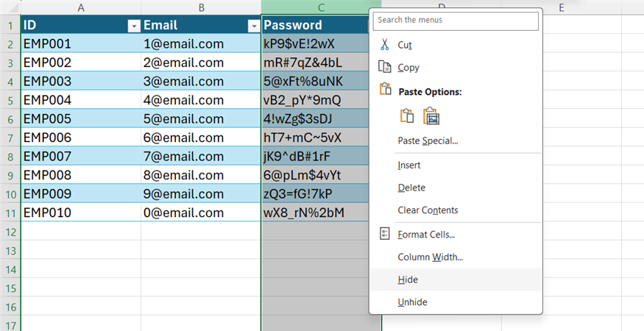644x331 pixels.
Task: Click password cell 4!wZg$3sDJ
Action: pos(315,118)
